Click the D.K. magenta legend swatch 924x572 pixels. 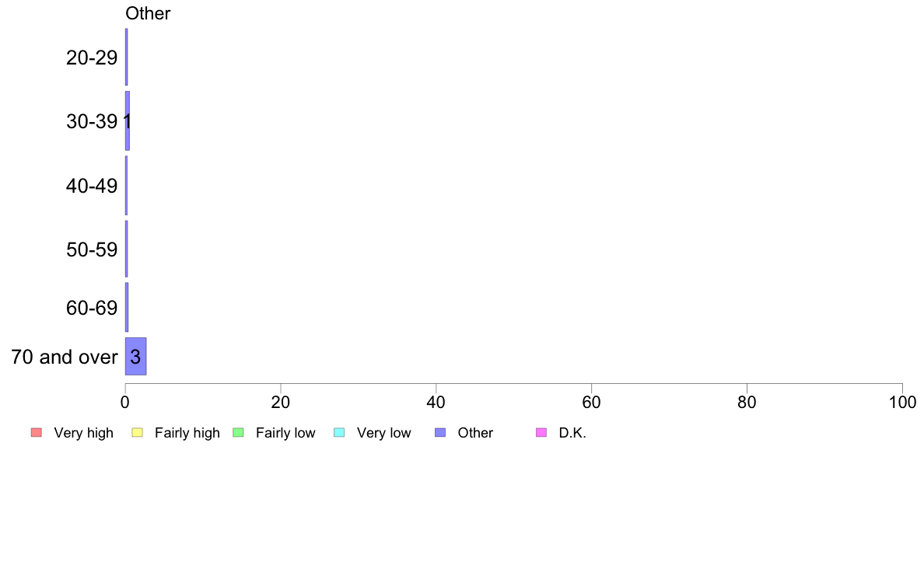541,432
